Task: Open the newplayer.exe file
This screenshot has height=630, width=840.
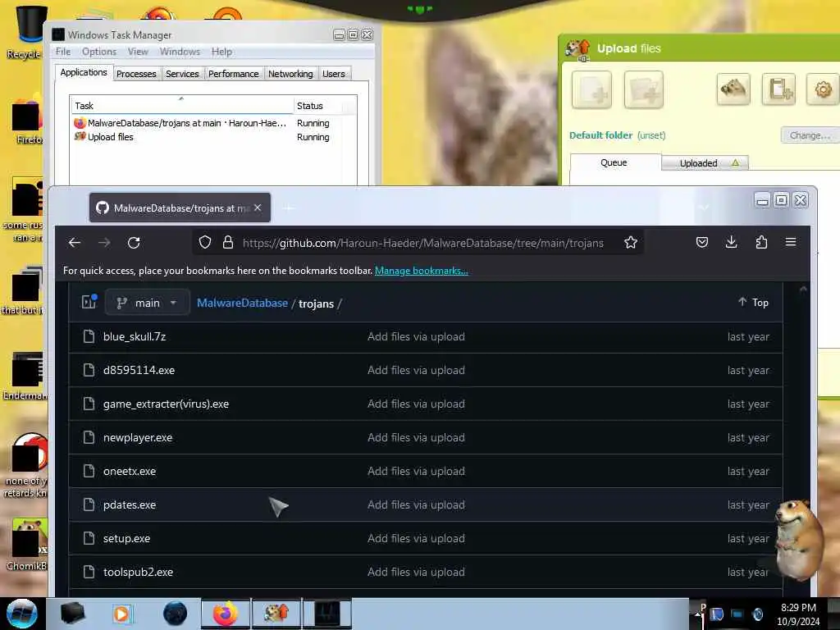Action: [138, 438]
